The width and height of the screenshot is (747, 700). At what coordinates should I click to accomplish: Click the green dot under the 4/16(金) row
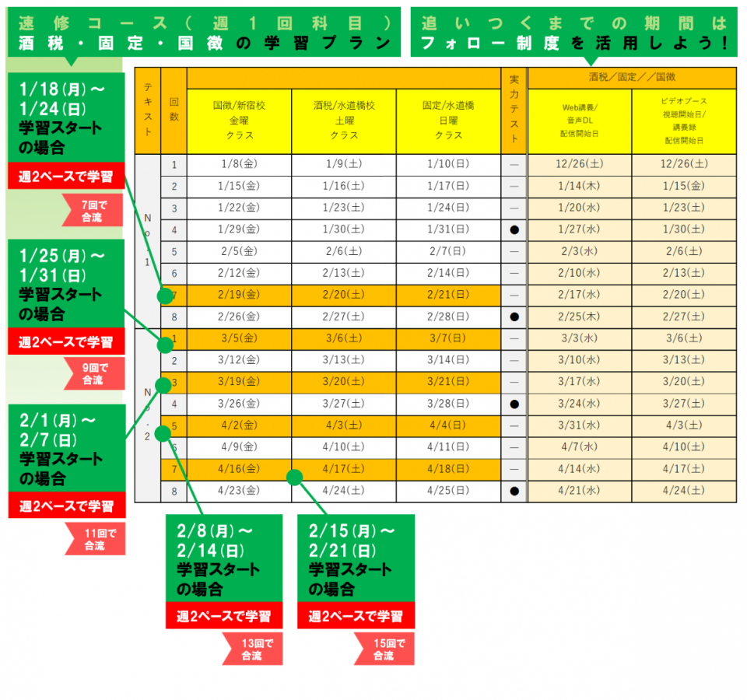(x=294, y=478)
